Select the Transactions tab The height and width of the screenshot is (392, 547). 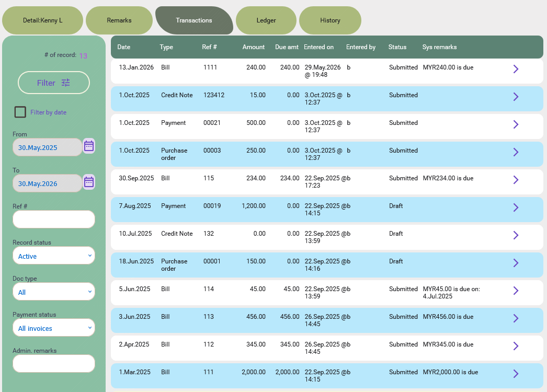coord(194,20)
